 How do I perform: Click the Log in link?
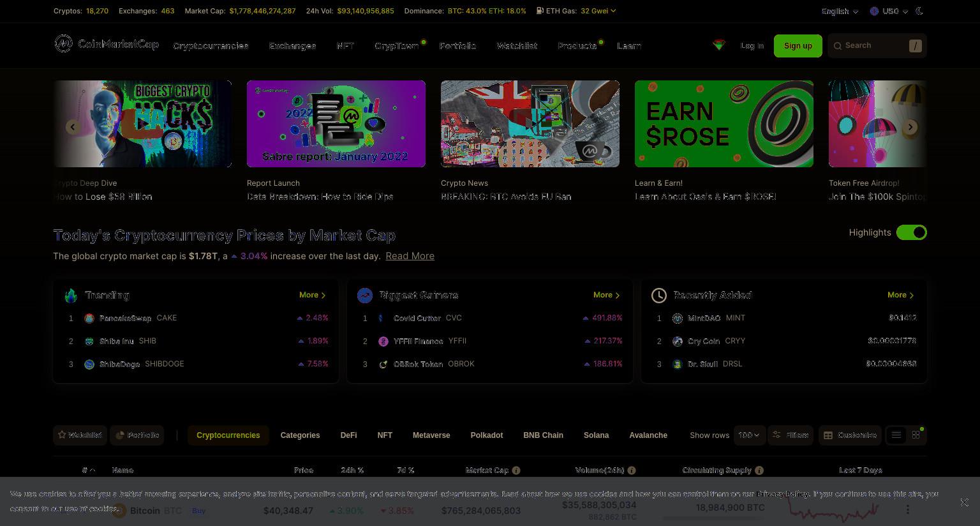(752, 46)
